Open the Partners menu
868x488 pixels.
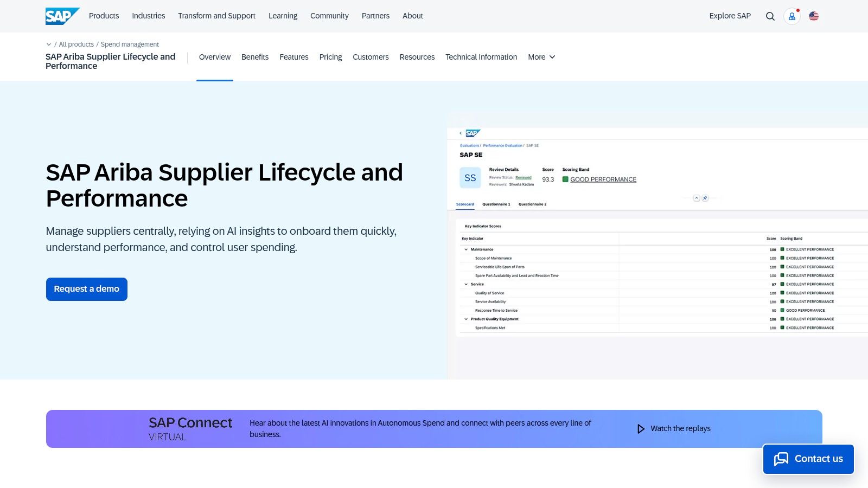pos(375,16)
